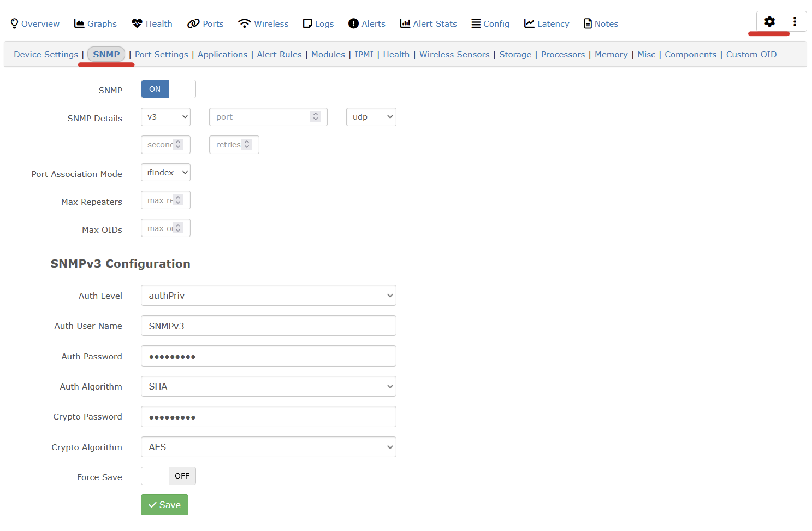Click the Ports link icon

193,23
